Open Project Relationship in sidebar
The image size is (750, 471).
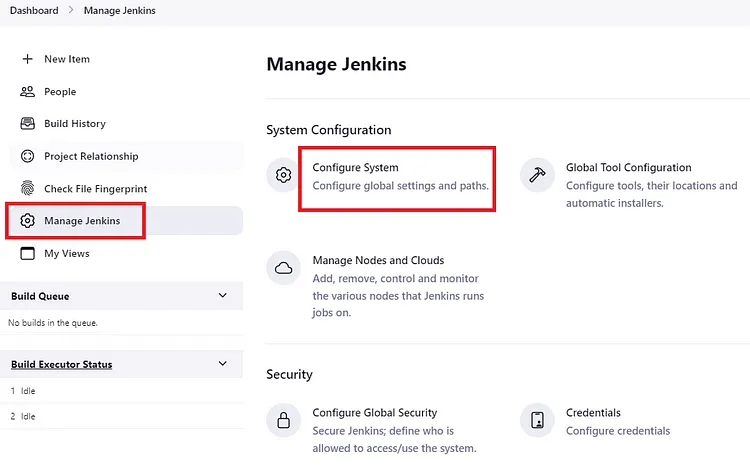pyautogui.click(x=91, y=156)
